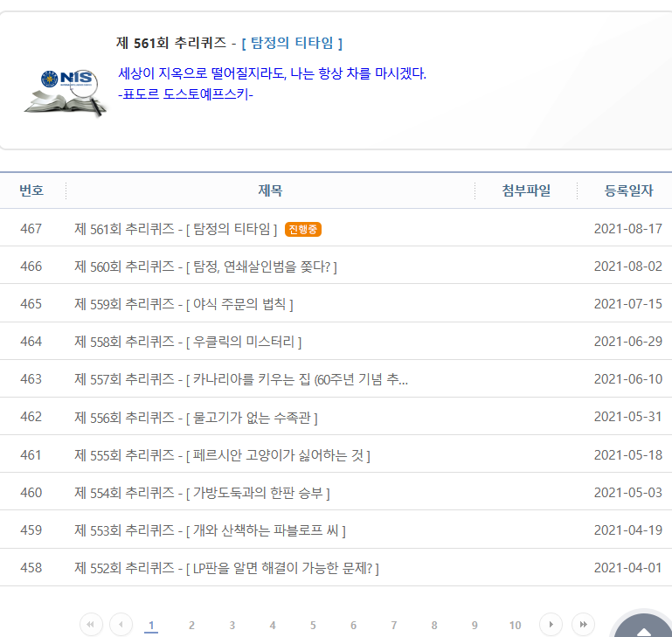Open quiz 558 우클릭의 미스터리
672x637 pixels.
click(188, 342)
